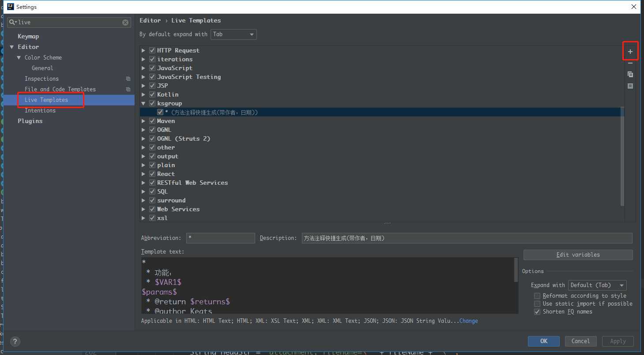Select File and Code Templates
The width and height of the screenshot is (644, 355).
pyautogui.click(x=60, y=90)
